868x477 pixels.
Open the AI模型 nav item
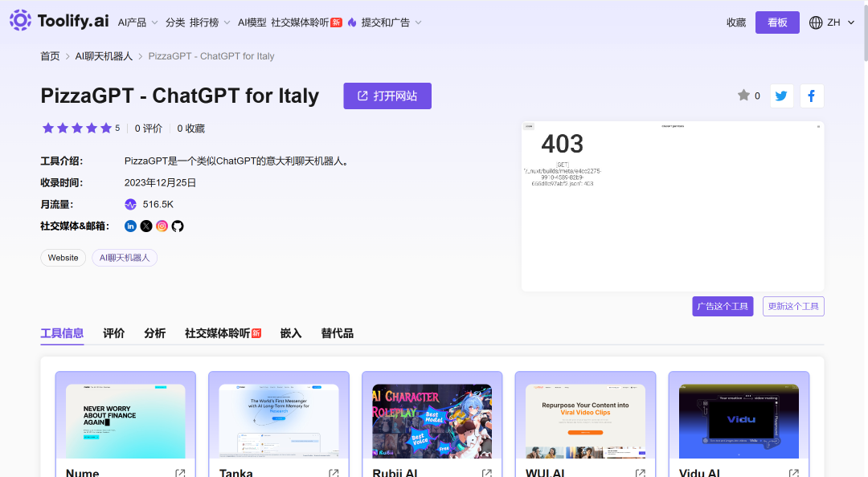[252, 22]
